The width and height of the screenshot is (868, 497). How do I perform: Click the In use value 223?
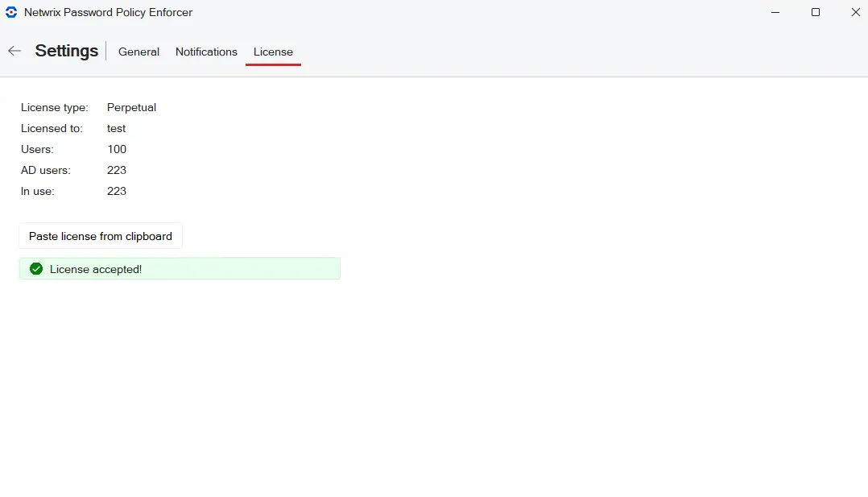point(117,191)
